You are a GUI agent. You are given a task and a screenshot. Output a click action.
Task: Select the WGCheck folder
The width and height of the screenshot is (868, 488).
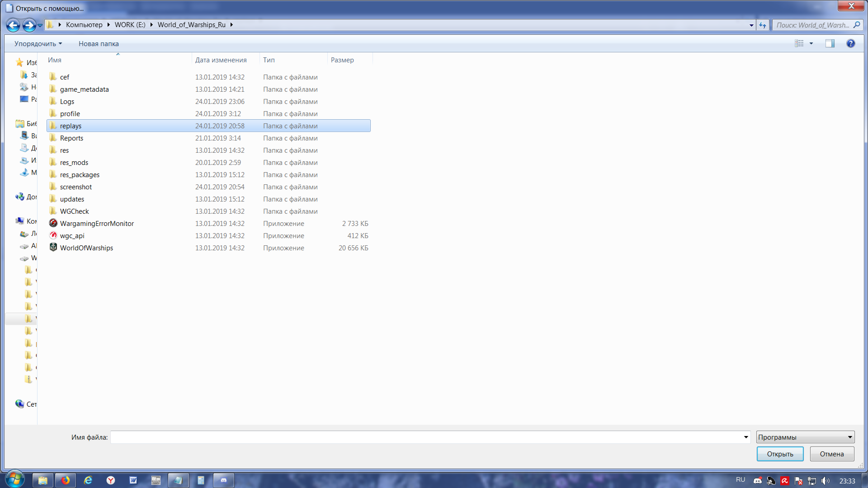tap(209, 211)
